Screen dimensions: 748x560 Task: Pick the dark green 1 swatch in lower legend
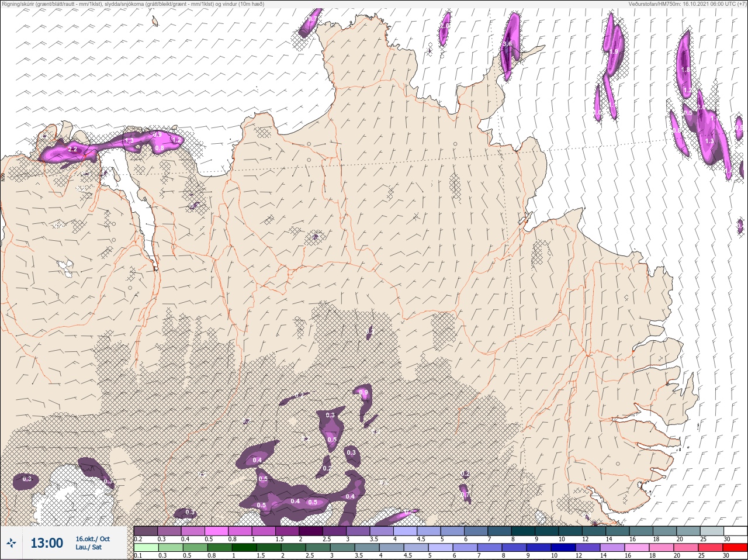(x=244, y=548)
